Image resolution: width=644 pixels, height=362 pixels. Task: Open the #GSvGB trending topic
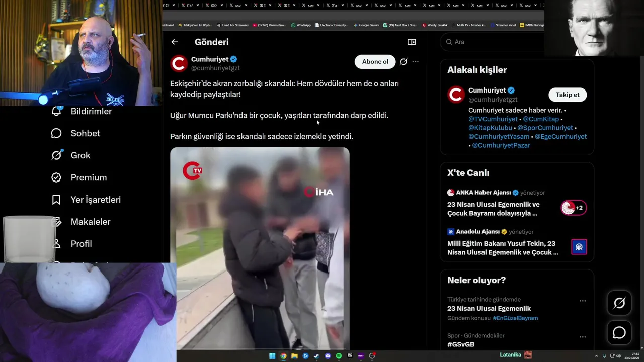[x=461, y=344]
